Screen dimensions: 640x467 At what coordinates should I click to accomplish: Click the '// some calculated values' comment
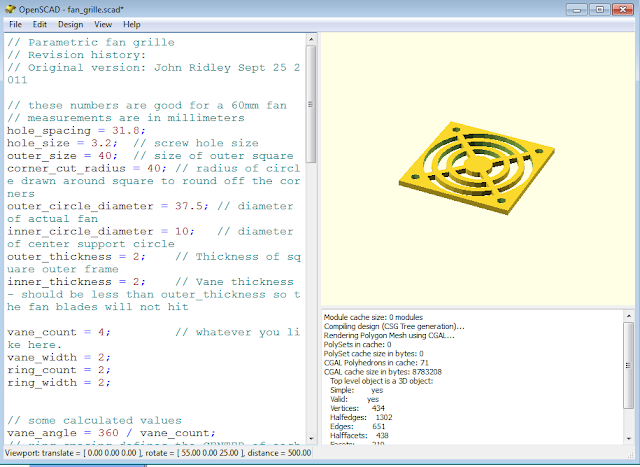tap(94, 420)
